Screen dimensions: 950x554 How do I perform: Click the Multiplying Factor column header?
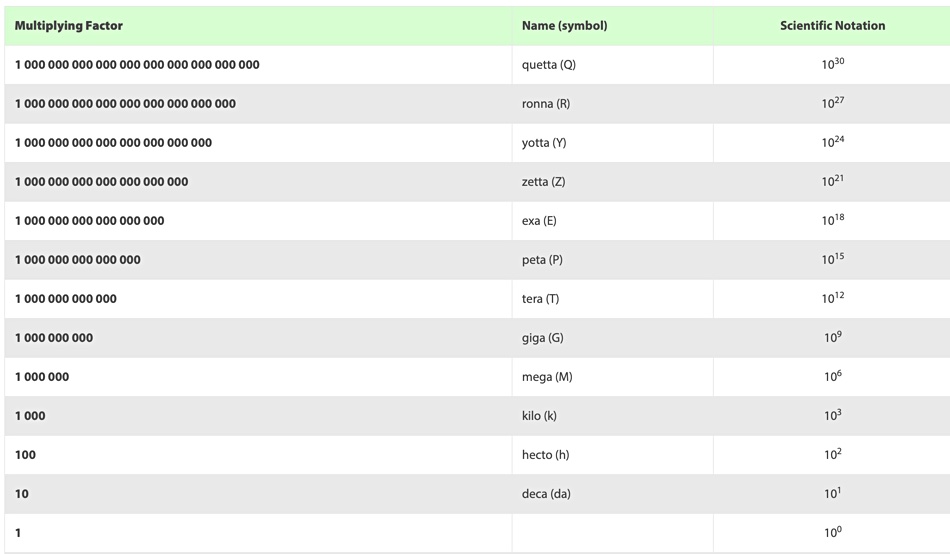(258, 25)
